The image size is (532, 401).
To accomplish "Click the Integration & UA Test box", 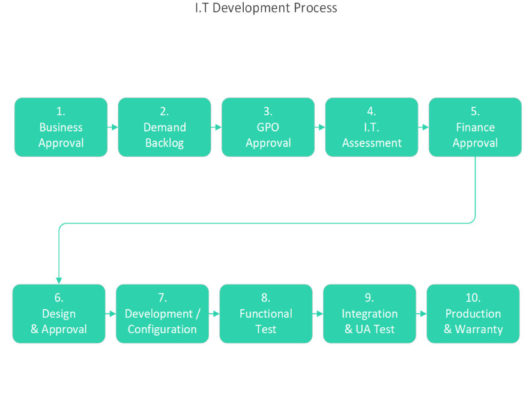I will [369, 313].
